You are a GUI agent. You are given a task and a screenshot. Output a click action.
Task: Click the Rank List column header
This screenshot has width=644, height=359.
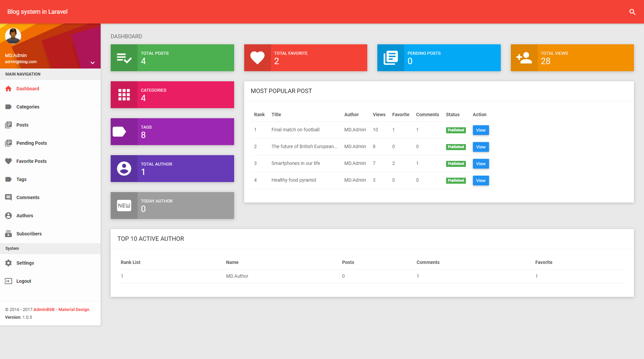click(x=130, y=262)
